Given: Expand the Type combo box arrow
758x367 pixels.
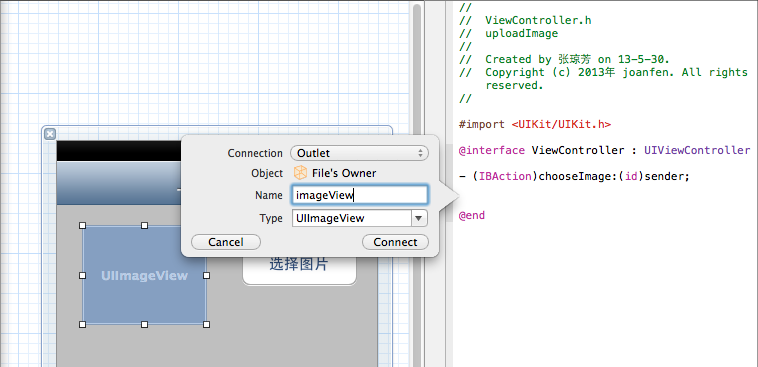Looking at the screenshot, I should (419, 218).
